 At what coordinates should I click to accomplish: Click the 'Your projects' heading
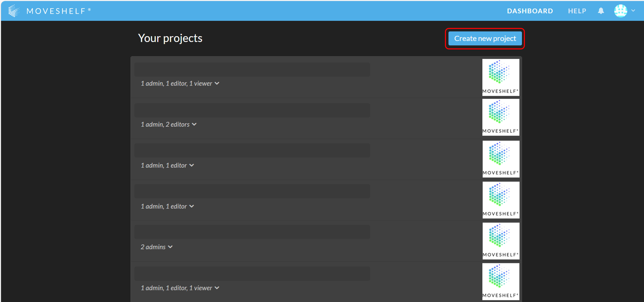[x=170, y=38]
